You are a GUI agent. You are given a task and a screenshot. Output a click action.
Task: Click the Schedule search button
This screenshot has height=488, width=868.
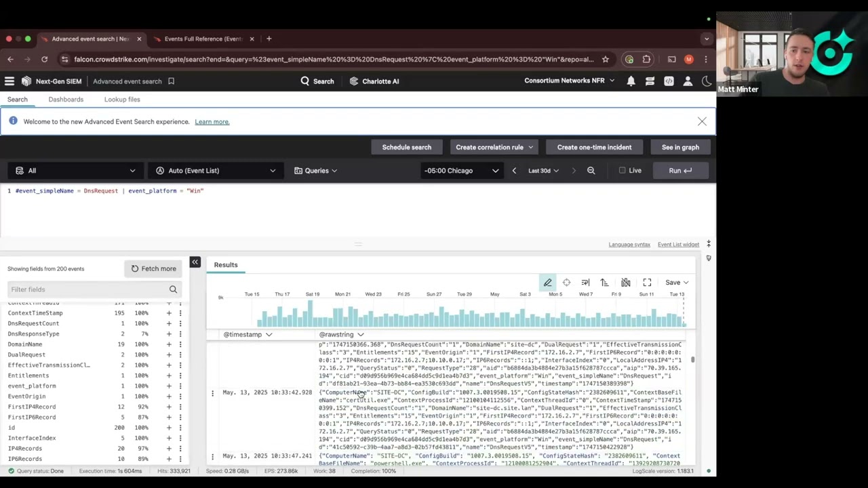pos(406,147)
